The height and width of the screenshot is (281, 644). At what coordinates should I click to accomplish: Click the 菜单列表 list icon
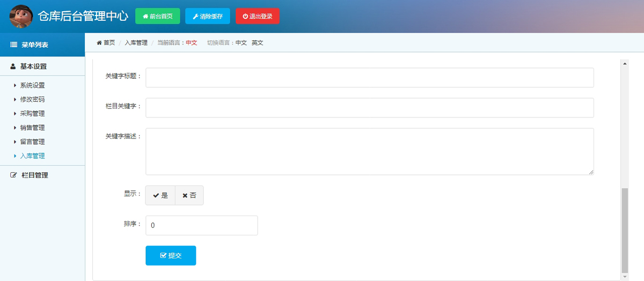(x=14, y=45)
